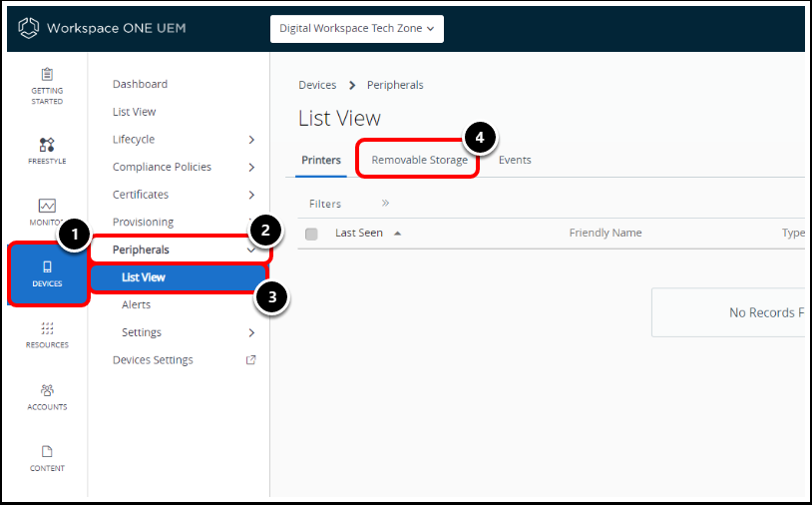Image resolution: width=812 pixels, height=505 pixels.
Task: Open the Resources grid icon
Action: (x=47, y=328)
